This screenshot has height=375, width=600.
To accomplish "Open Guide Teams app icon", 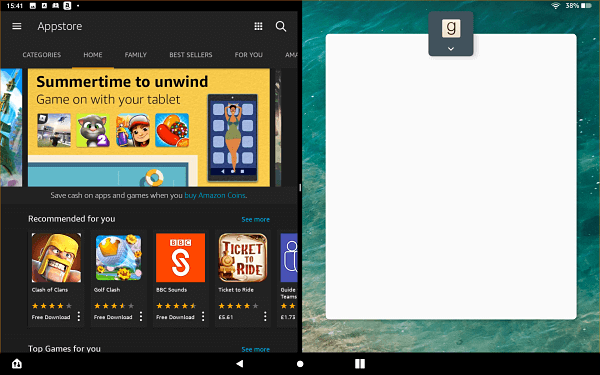I will [289, 258].
